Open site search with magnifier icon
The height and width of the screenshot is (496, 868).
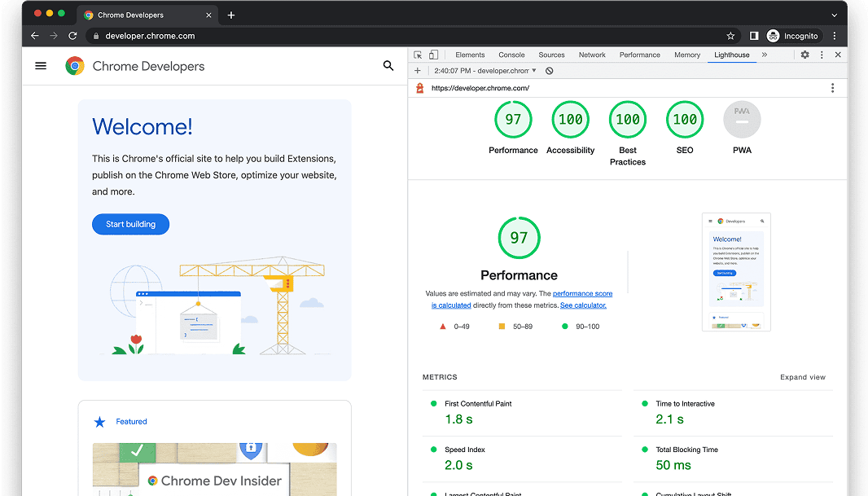(x=388, y=66)
